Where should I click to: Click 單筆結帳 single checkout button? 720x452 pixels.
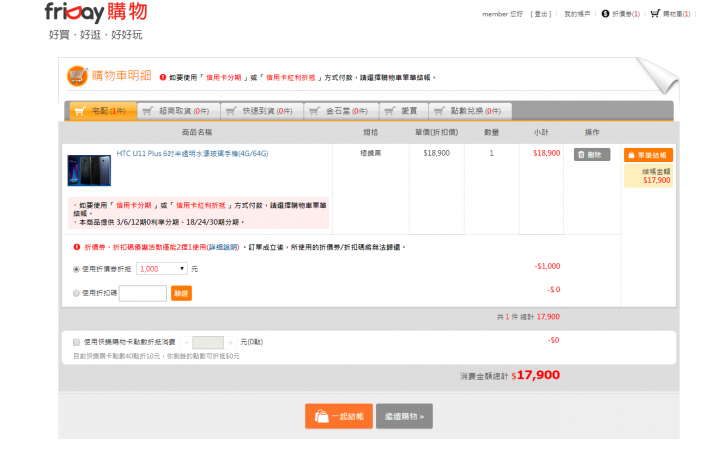coord(648,155)
